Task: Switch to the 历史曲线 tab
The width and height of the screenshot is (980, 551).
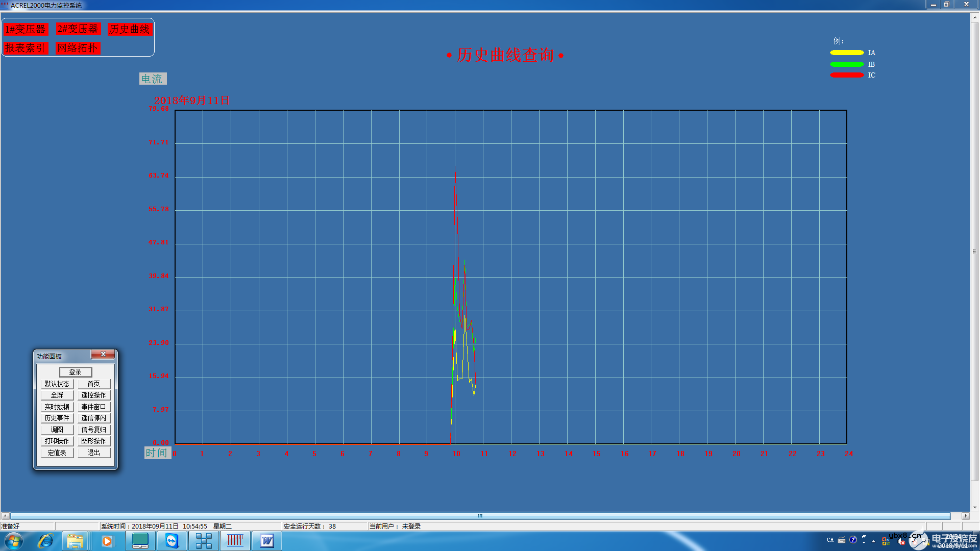Action: coord(129,29)
